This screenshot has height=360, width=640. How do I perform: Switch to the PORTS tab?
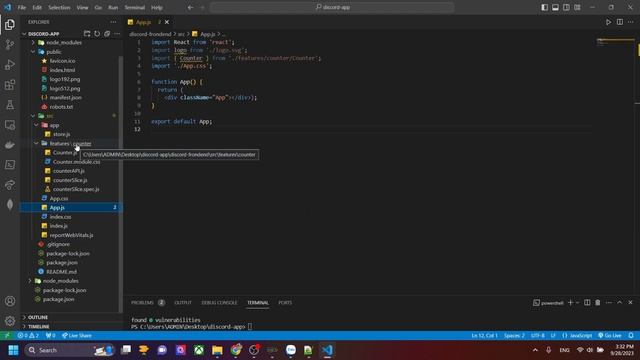(x=285, y=302)
